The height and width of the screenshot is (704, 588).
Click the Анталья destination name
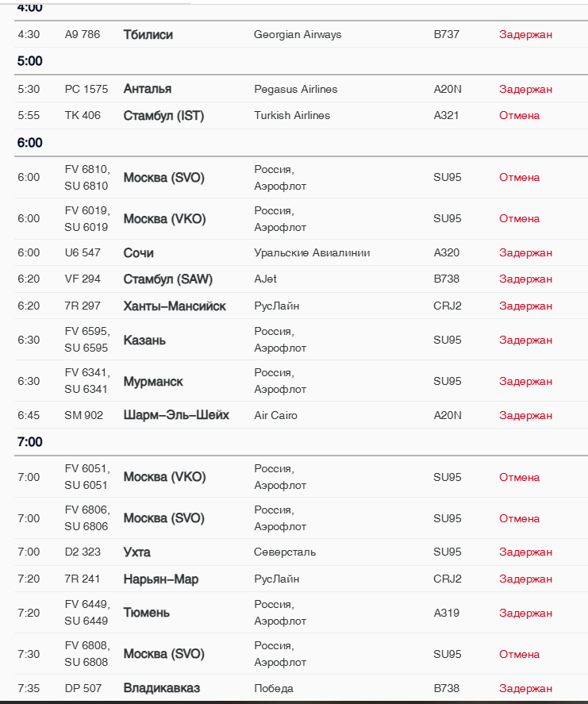pyautogui.click(x=147, y=89)
